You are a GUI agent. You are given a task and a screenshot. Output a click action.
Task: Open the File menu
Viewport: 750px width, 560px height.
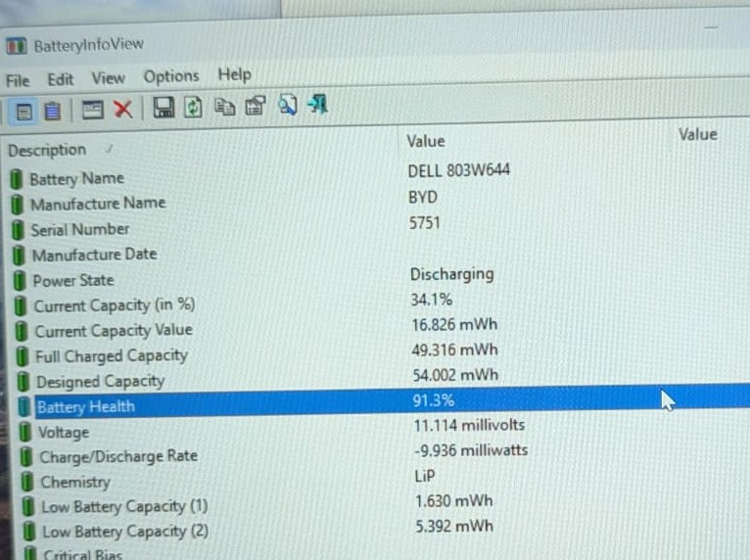coord(19,81)
